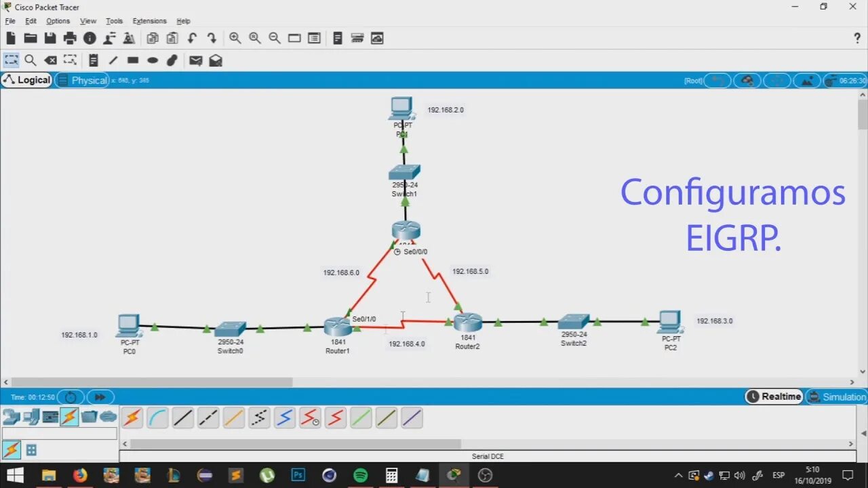Viewport: 868px width, 488px height.
Task: Open Firefox from the taskbar
Action: pyautogui.click(x=80, y=475)
